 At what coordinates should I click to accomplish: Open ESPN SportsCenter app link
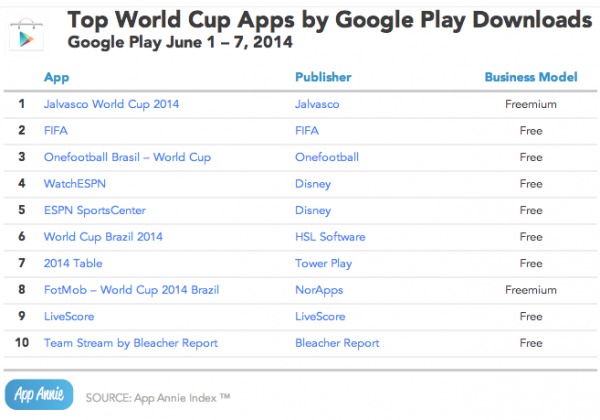[x=95, y=210]
